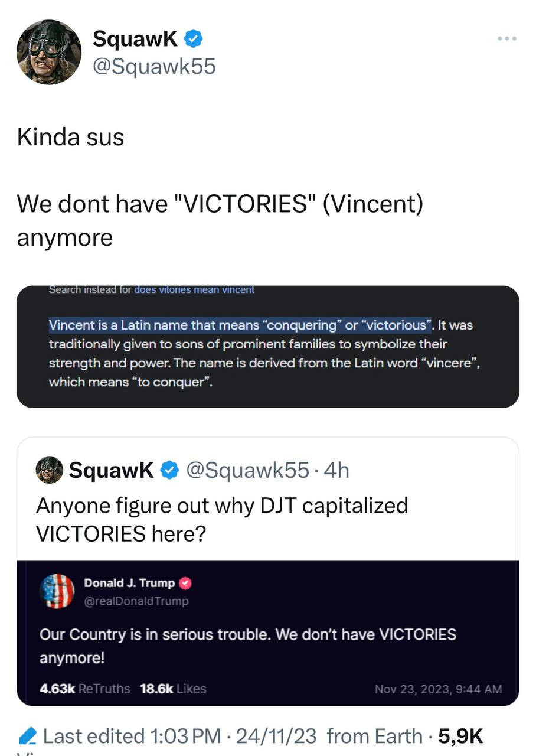Click the small SquawK avatar in the quoted tweet
This screenshot has height=756, width=536.
point(50,470)
